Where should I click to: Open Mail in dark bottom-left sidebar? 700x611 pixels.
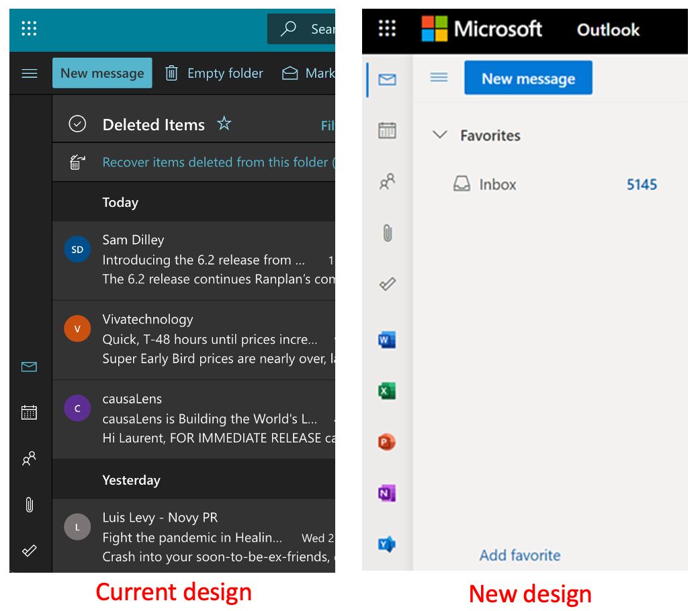point(30,367)
